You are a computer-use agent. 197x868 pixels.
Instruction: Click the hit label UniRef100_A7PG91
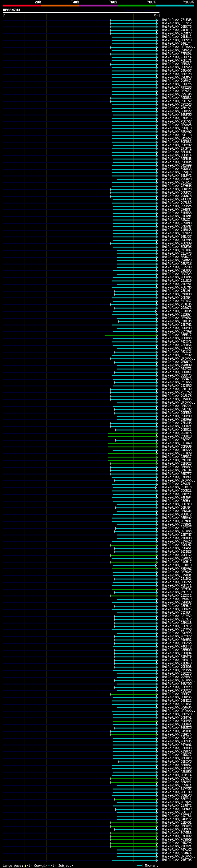(x=177, y=54)
